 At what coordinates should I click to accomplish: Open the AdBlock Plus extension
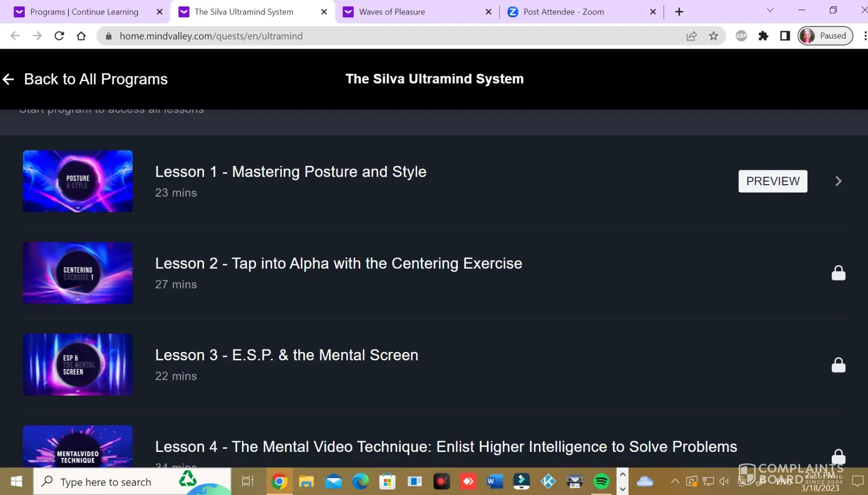(x=741, y=36)
